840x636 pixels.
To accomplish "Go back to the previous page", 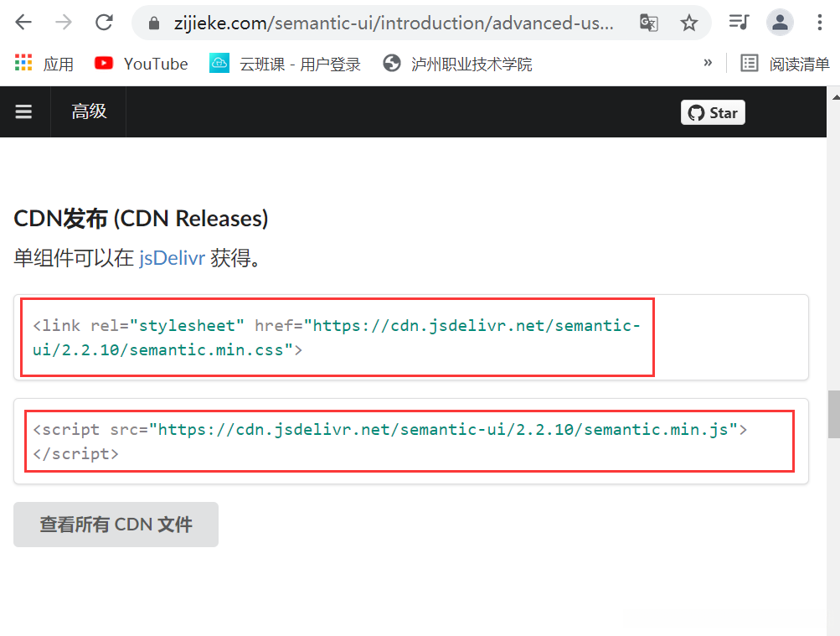I will pos(23,23).
